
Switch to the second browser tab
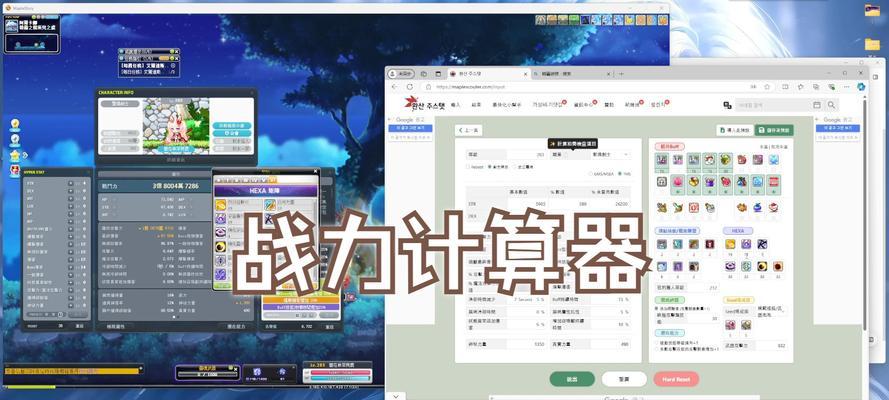572,74
